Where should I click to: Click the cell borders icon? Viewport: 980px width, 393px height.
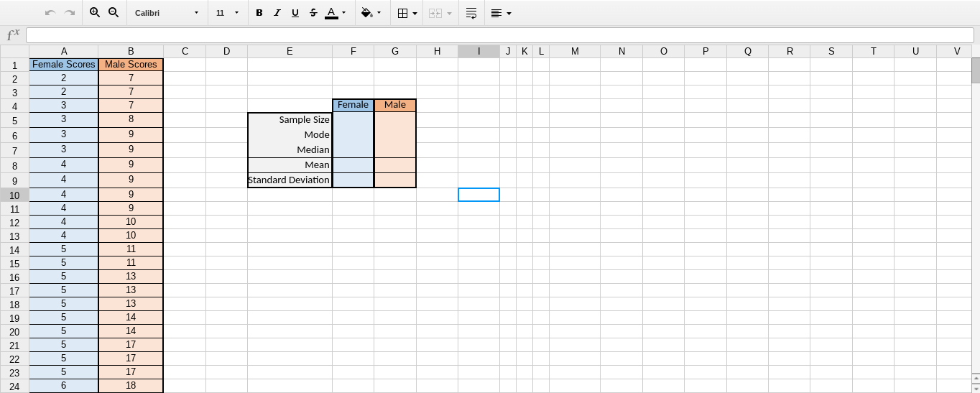403,13
